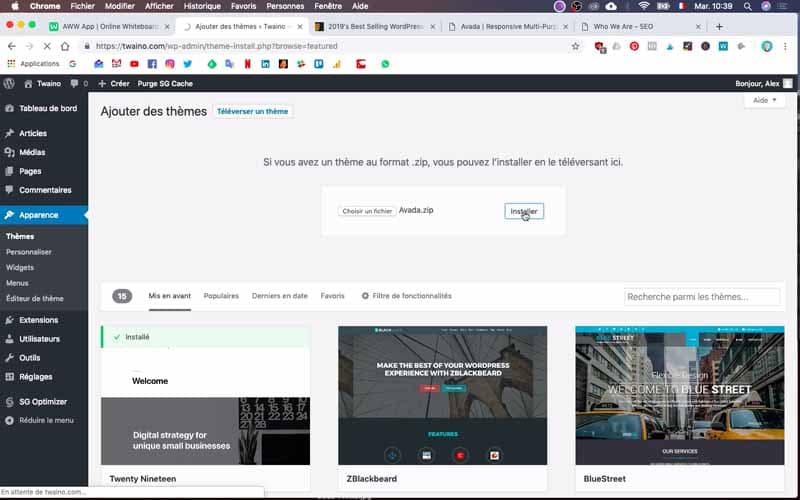Open the Médias sidebar section
800x500 pixels.
click(44, 152)
